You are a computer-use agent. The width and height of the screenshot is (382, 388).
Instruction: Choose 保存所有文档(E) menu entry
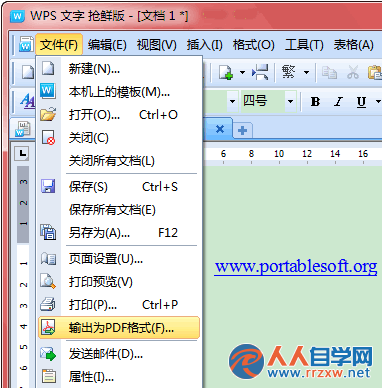(119, 210)
